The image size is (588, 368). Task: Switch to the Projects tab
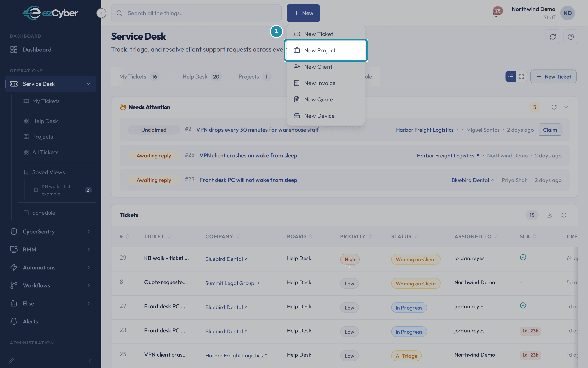[x=254, y=76]
